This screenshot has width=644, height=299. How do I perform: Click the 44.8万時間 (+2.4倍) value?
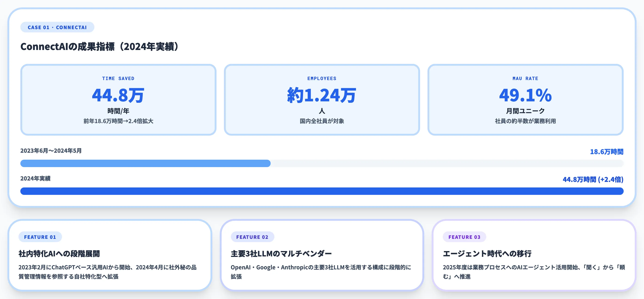[x=593, y=179]
